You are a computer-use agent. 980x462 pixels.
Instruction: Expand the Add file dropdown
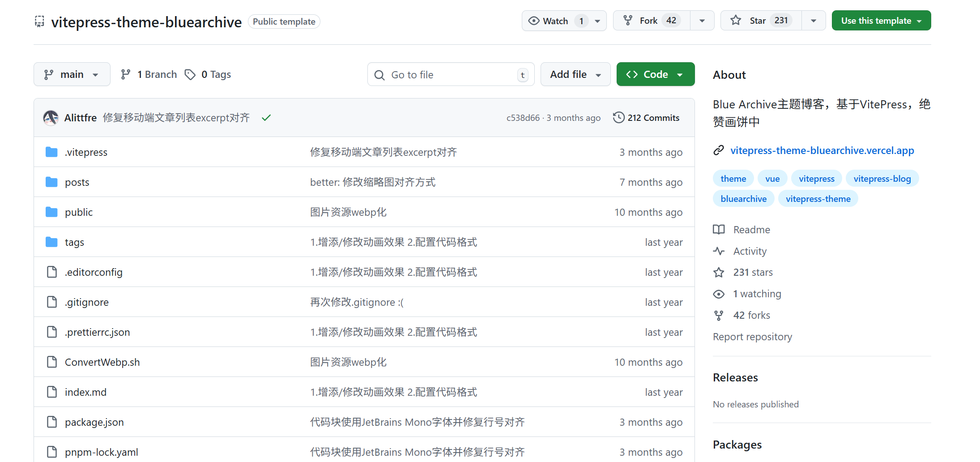[x=575, y=74]
